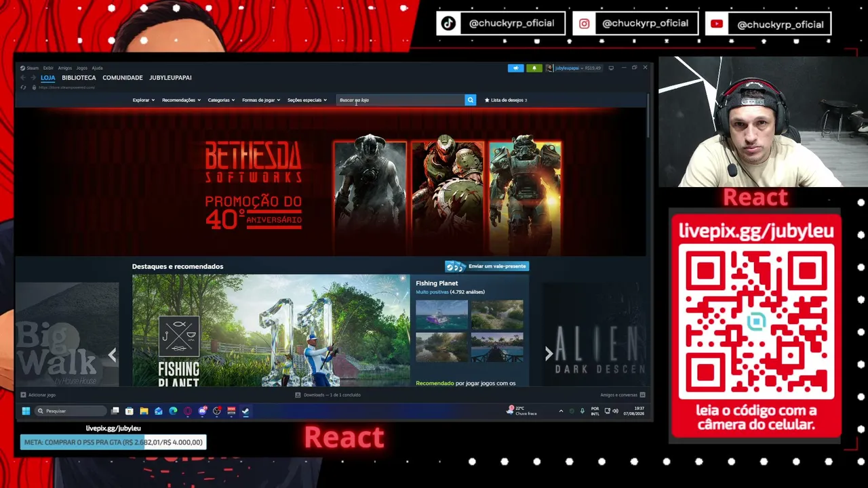Open Steam notifications bell
868x488 pixels.
point(534,68)
